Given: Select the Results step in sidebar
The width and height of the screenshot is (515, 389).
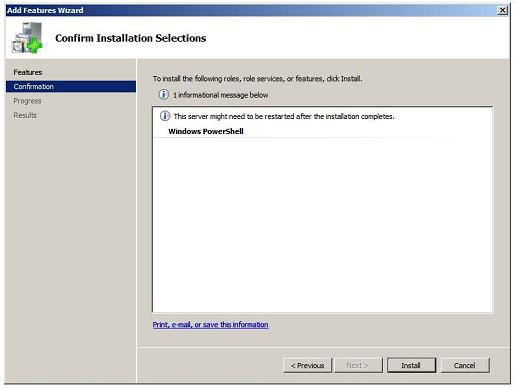Looking at the screenshot, I should click(x=25, y=115).
